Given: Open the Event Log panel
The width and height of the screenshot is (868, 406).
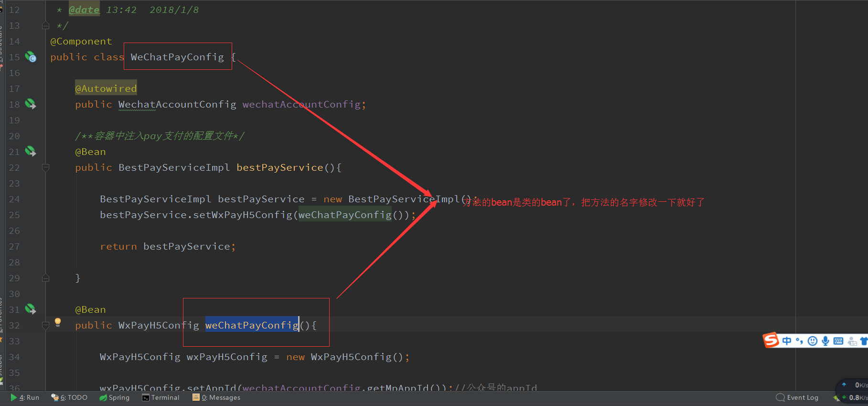Looking at the screenshot, I should 797,397.
